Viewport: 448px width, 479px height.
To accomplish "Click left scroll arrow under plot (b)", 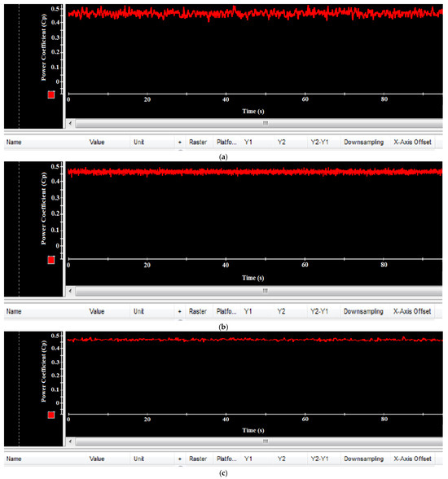I will tap(71, 291).
